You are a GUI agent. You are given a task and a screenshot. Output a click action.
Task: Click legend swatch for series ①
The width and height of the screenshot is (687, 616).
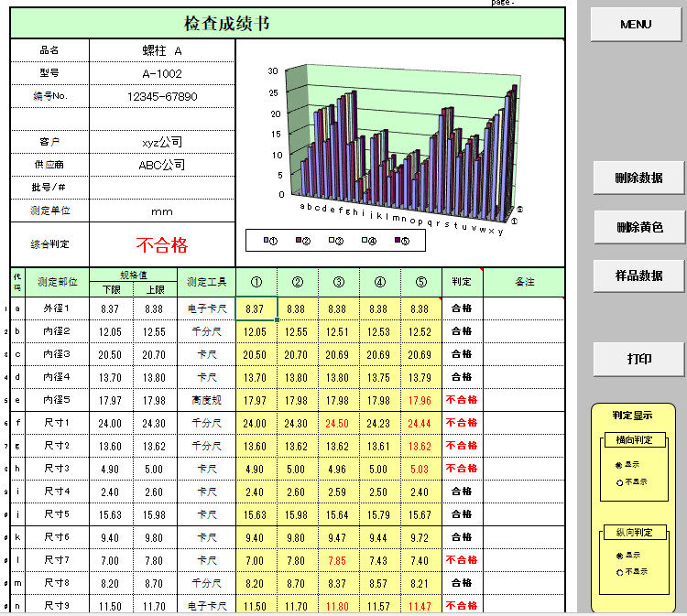click(266, 240)
